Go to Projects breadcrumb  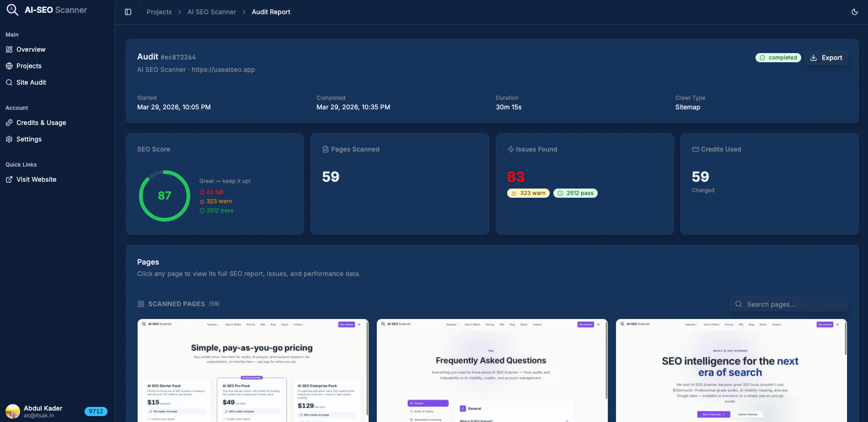coord(159,12)
